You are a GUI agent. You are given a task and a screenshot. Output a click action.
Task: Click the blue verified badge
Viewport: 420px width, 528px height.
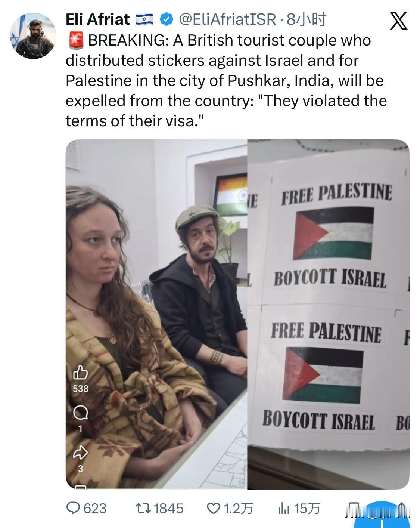click(166, 19)
